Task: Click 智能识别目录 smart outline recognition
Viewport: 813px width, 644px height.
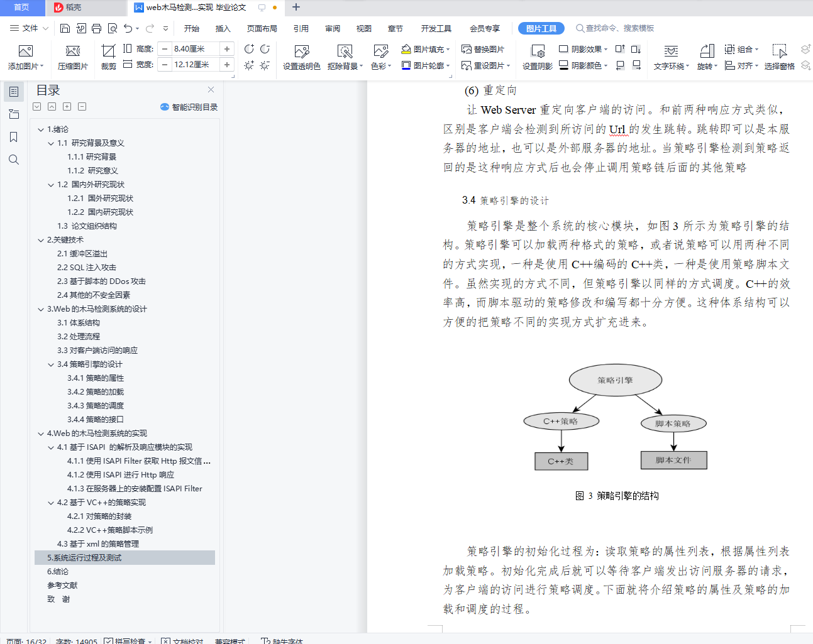Action: tap(189, 107)
